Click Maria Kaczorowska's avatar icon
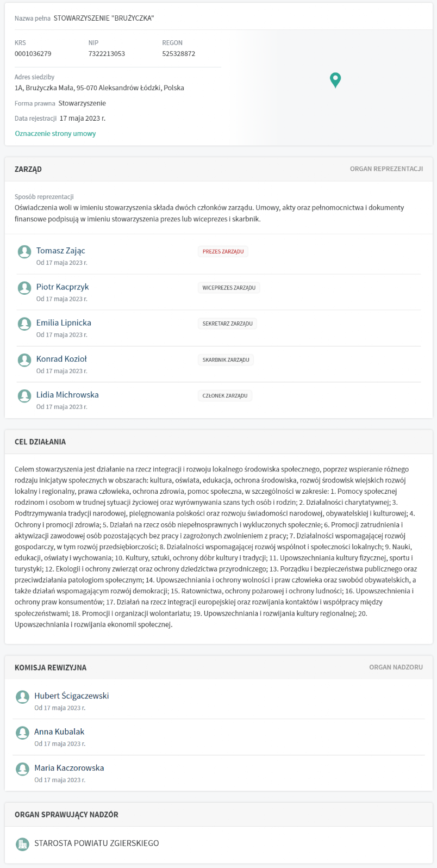The width and height of the screenshot is (437, 868). [x=22, y=768]
